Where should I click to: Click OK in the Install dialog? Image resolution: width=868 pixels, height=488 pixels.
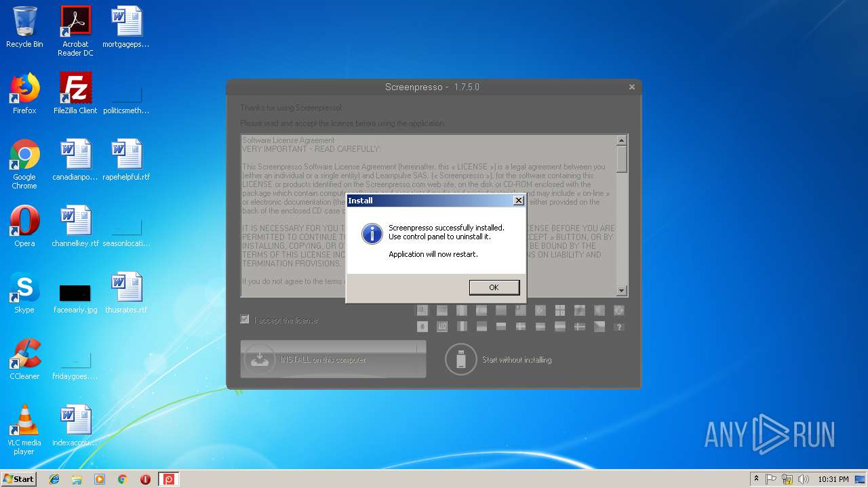click(x=494, y=287)
